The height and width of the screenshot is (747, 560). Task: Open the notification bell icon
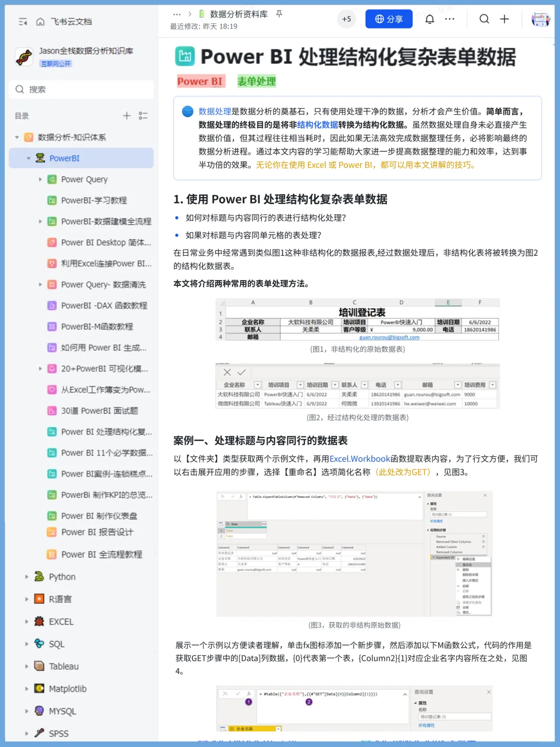[x=430, y=19]
